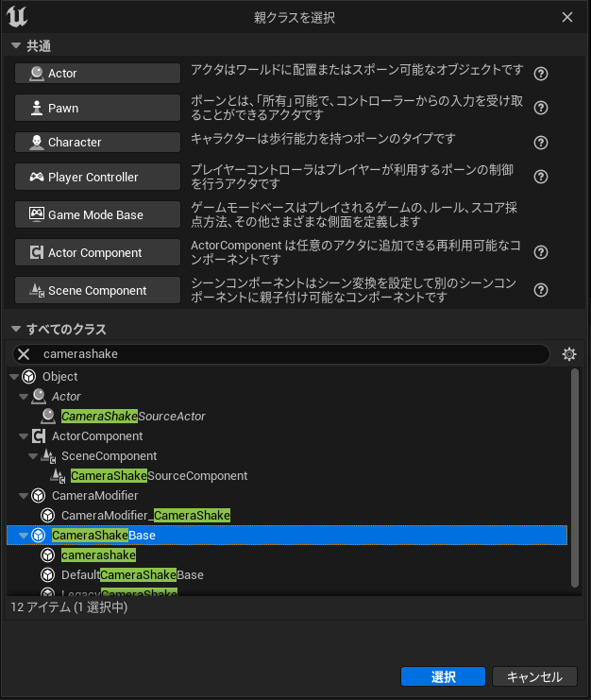Image resolution: width=591 pixels, height=700 pixels.
Task: Click the help icon for Game Mode Base
Action: [541, 215]
